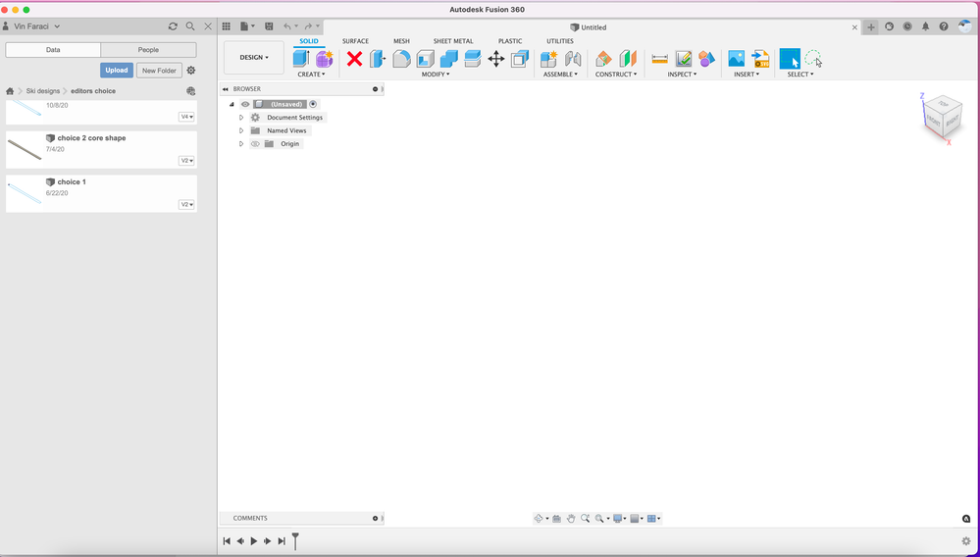
Task: Click the New Component assemble icon
Action: click(x=548, y=59)
